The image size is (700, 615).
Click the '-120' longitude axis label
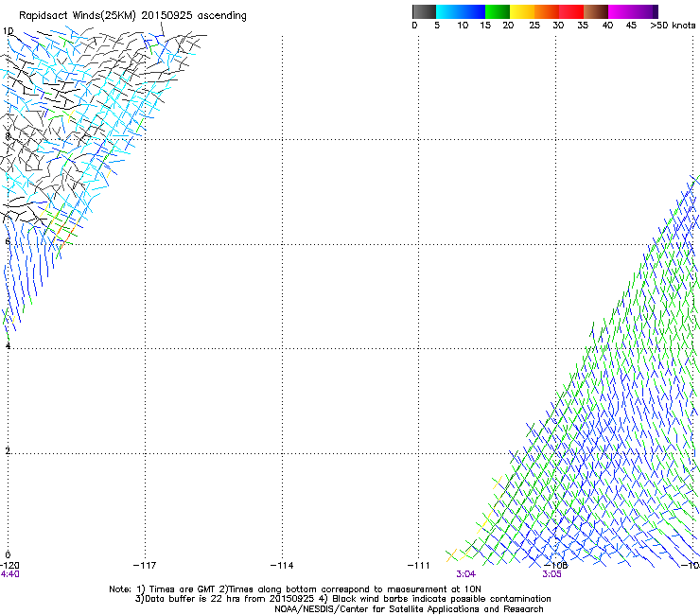click(9, 566)
